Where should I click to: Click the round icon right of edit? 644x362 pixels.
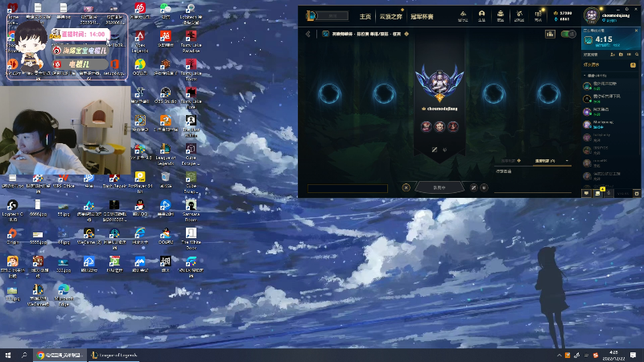tap(484, 187)
